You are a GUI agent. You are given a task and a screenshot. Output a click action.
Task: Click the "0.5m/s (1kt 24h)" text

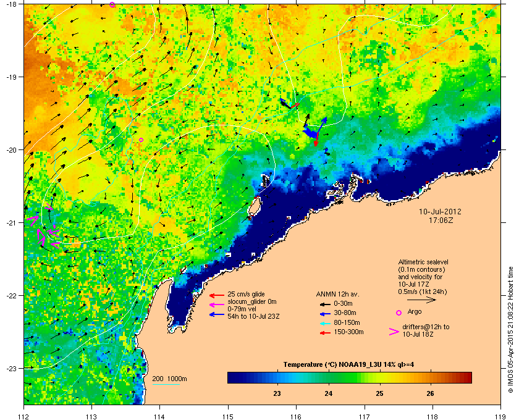(423, 292)
